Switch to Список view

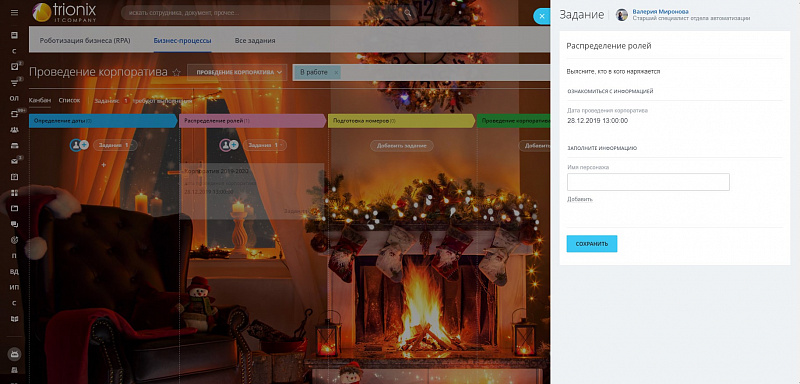tap(69, 100)
